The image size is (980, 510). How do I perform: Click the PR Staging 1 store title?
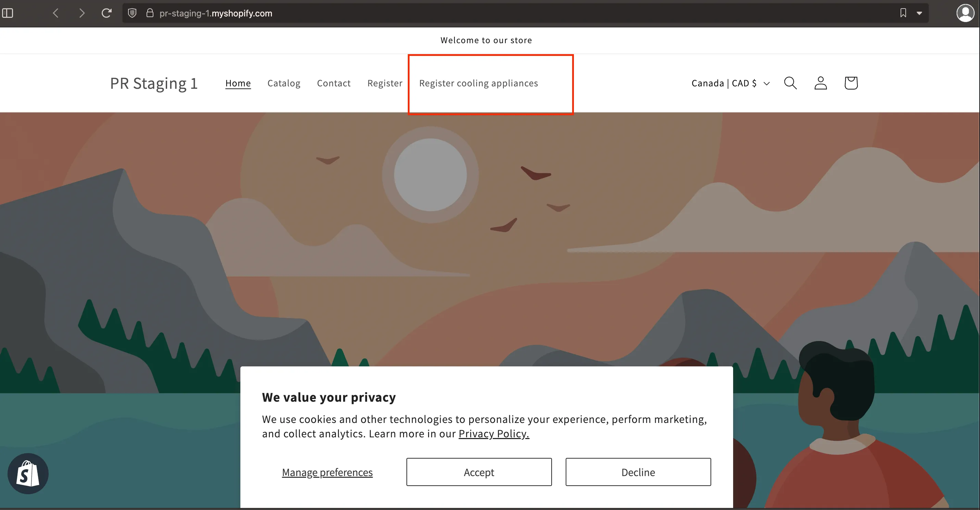click(x=154, y=83)
